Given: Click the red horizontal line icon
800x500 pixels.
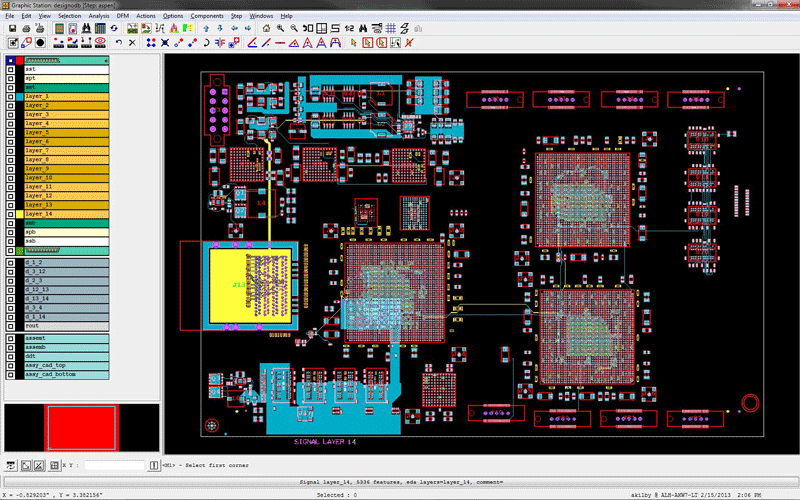Looking at the screenshot, I should click(x=280, y=43).
